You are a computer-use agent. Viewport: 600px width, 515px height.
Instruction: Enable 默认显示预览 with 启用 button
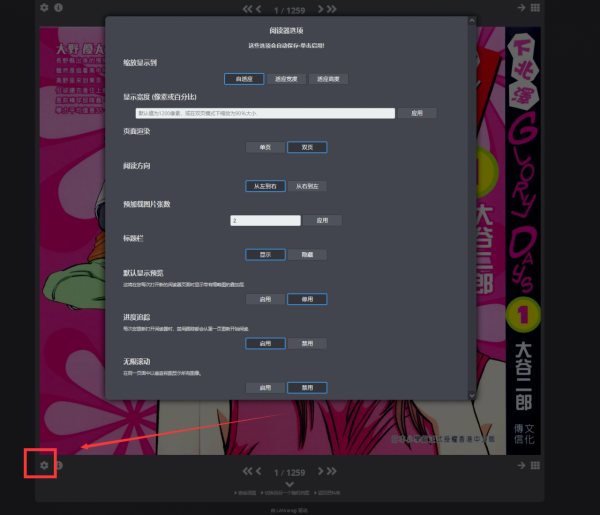[265, 298]
